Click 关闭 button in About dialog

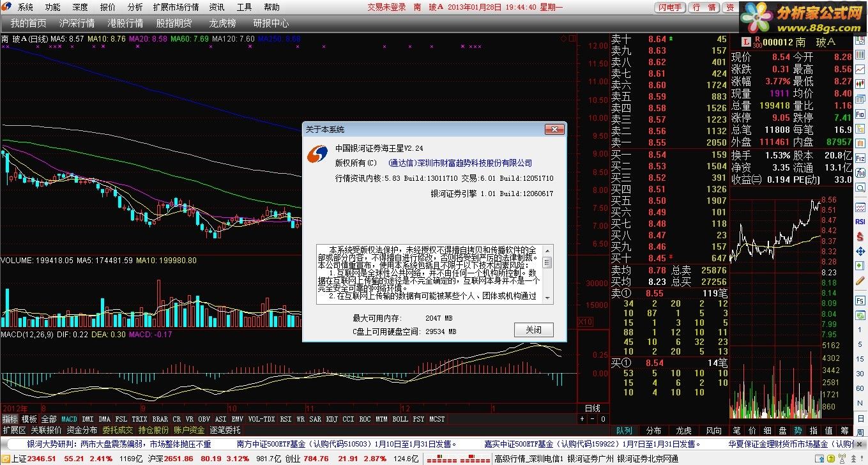(533, 330)
